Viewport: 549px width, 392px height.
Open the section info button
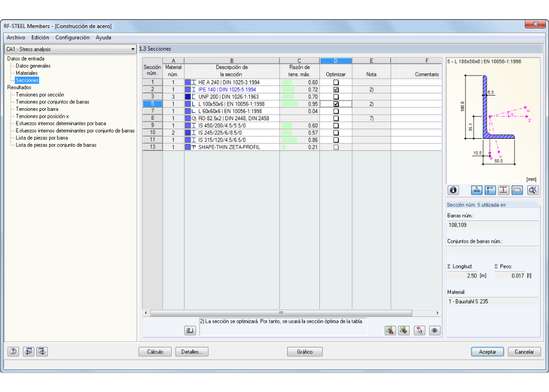coord(453,190)
